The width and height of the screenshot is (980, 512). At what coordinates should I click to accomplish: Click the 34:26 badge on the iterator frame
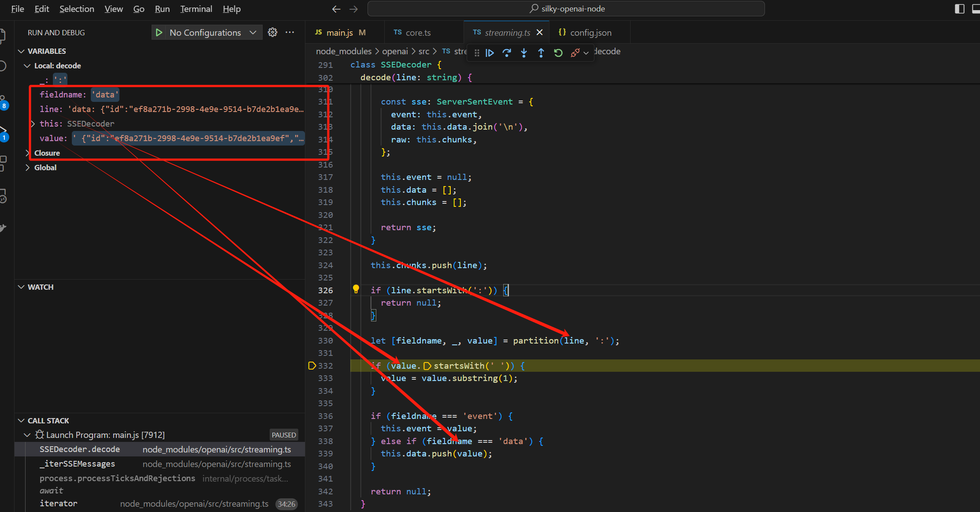click(286, 504)
